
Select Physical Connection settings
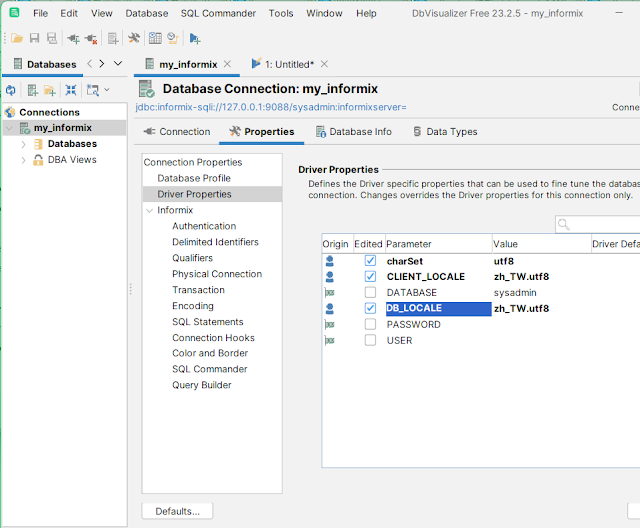217,274
